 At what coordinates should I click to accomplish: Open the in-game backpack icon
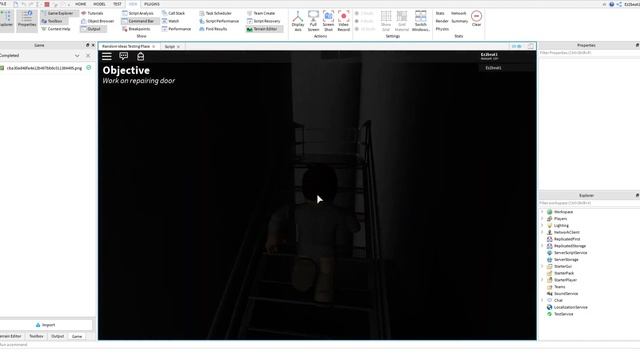pyautogui.click(x=140, y=56)
